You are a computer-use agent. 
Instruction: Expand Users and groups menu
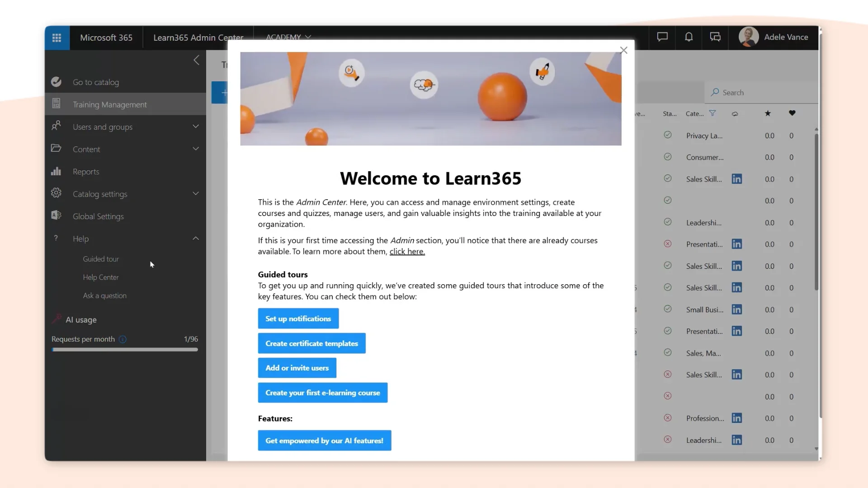(x=196, y=126)
